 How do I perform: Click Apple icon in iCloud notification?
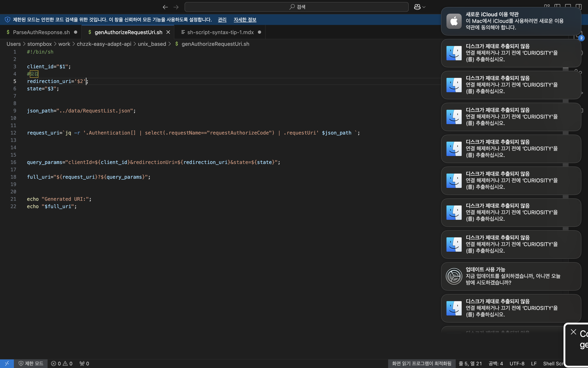pos(454,21)
